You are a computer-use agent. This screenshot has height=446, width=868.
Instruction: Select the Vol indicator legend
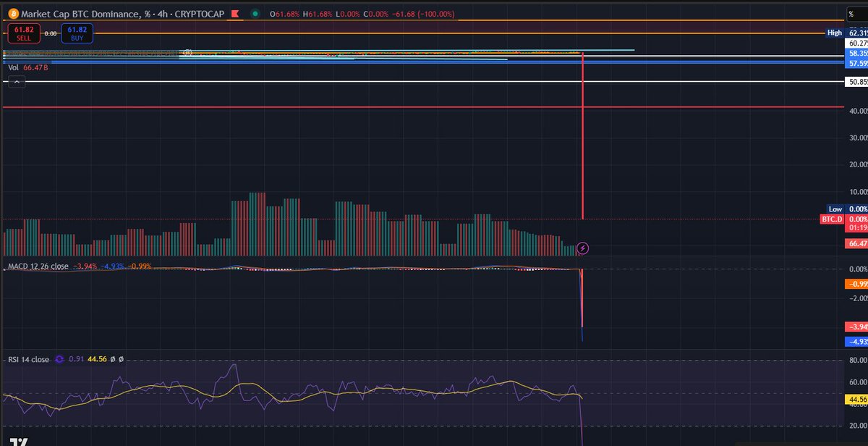point(14,67)
